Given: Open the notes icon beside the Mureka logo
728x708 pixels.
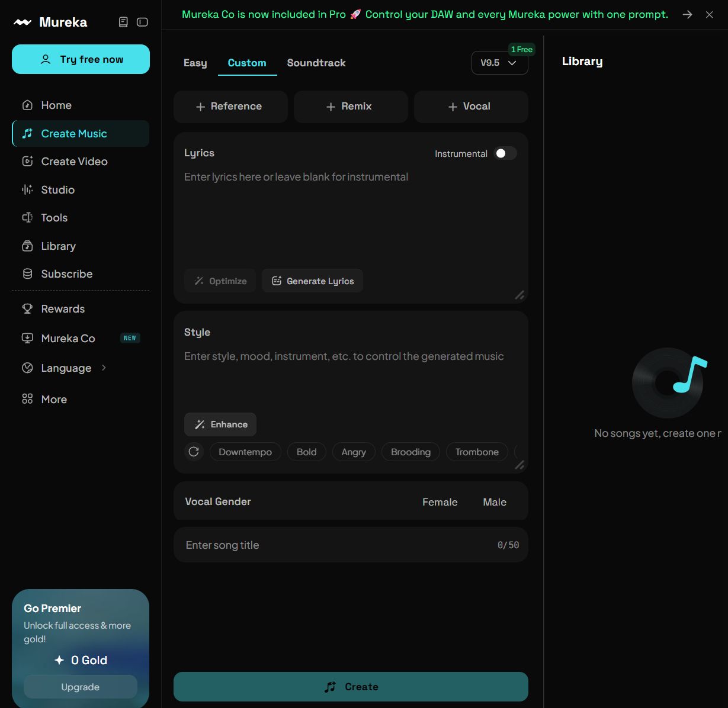Looking at the screenshot, I should click(123, 22).
